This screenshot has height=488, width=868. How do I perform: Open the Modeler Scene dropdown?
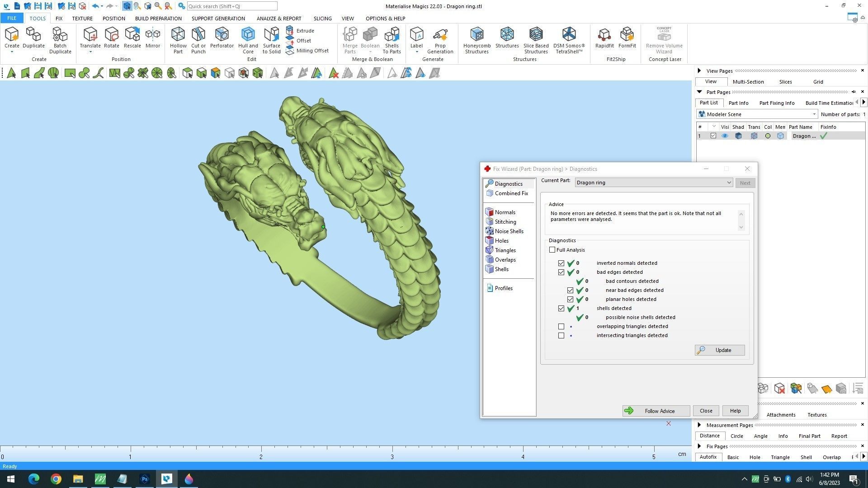757,114
